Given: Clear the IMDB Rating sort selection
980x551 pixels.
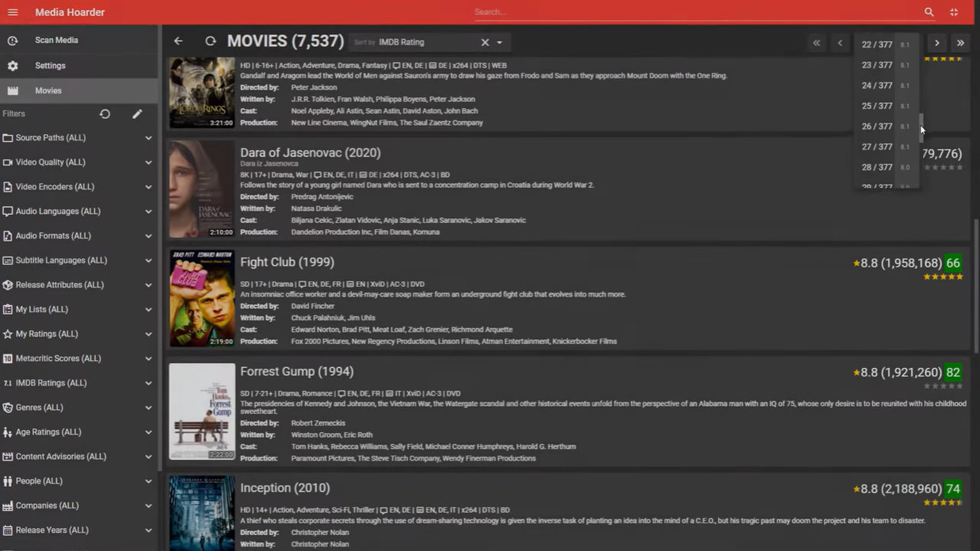Looking at the screenshot, I should click(x=485, y=42).
